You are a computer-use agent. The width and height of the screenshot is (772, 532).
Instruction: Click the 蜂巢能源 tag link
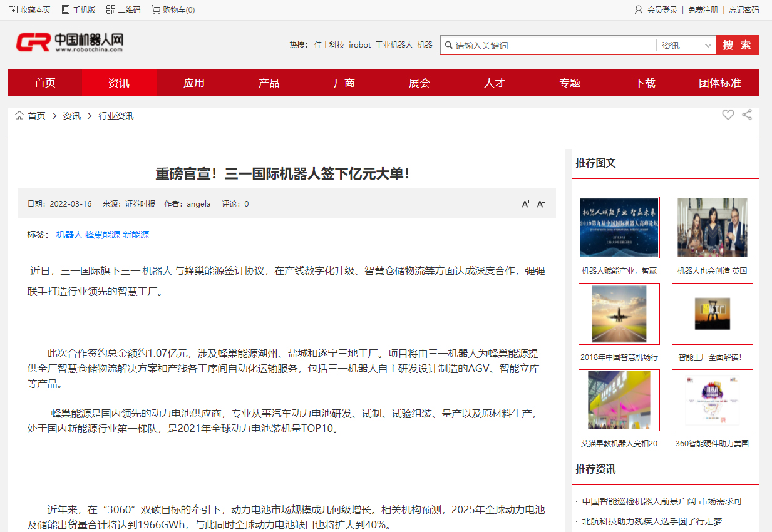pyautogui.click(x=103, y=235)
